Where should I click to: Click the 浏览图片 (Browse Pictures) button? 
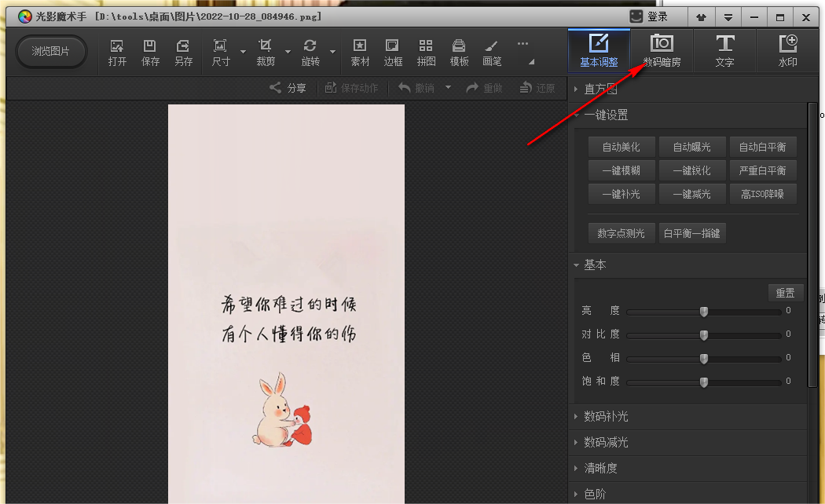[51, 52]
